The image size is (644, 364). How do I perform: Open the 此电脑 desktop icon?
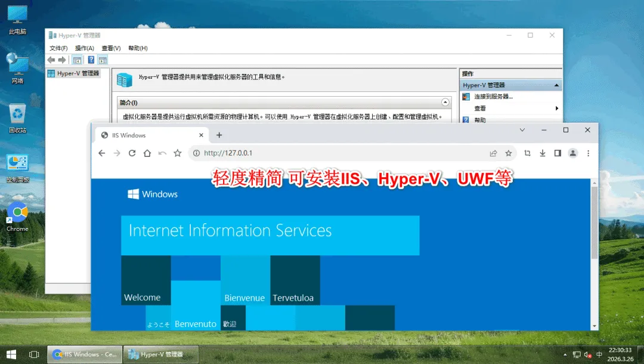click(17, 20)
